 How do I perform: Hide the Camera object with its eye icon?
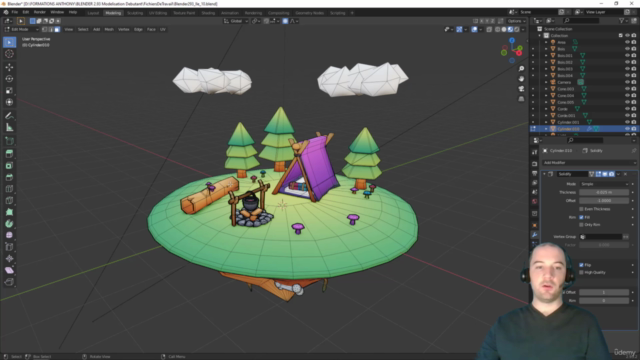click(627, 82)
